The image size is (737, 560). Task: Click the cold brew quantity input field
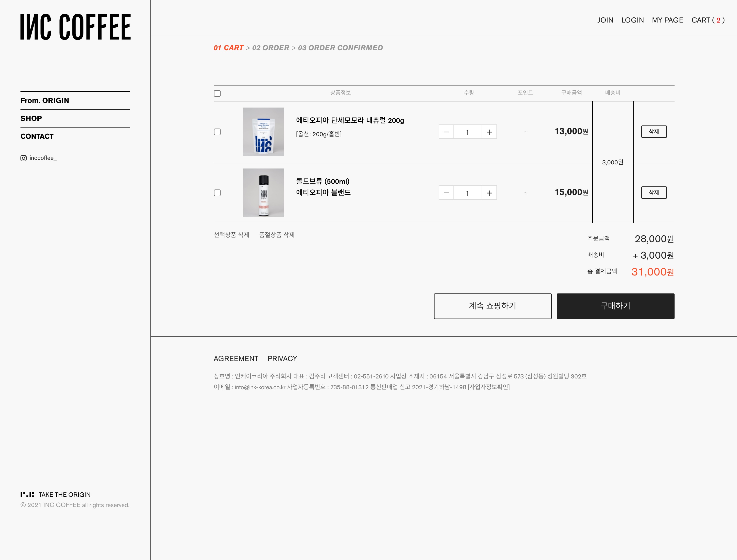point(467,193)
